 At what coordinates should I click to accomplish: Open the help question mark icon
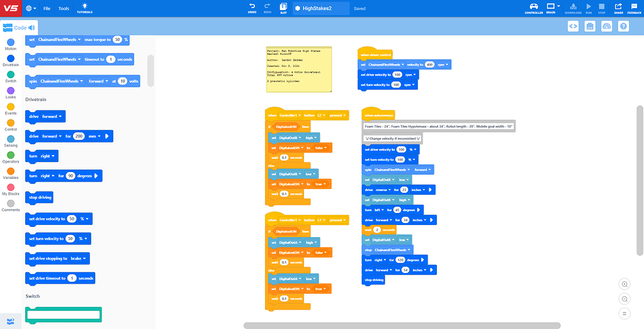pos(623,26)
